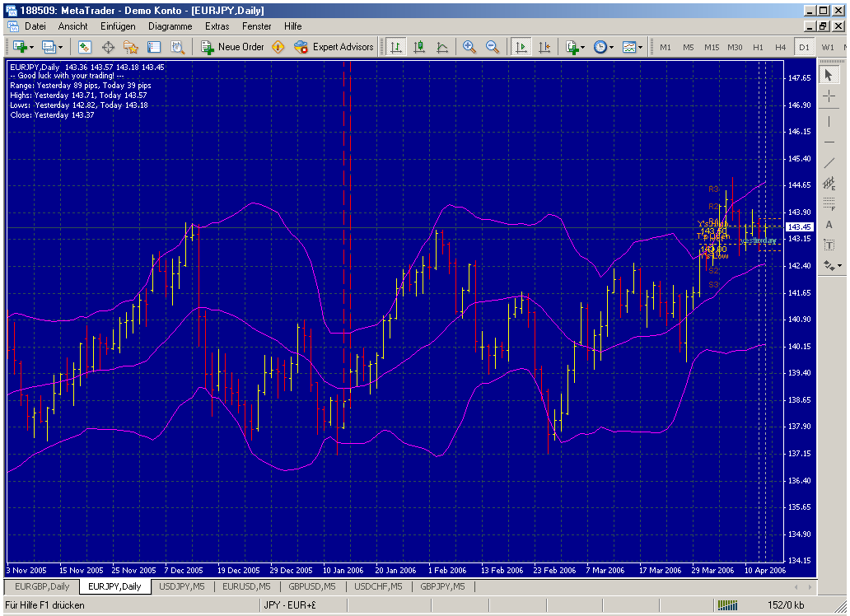Click the yellow warning diamond toolbar icon
Viewport: 850px width, 616px height.
(278, 47)
